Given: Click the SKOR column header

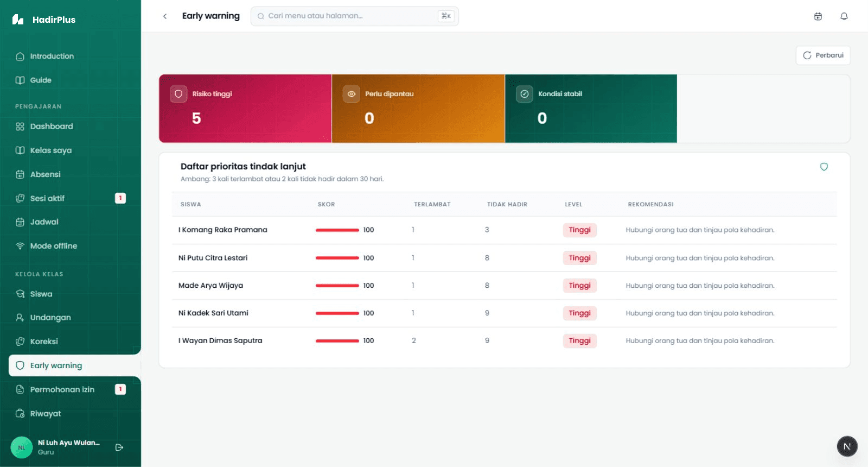Looking at the screenshot, I should 327,205.
